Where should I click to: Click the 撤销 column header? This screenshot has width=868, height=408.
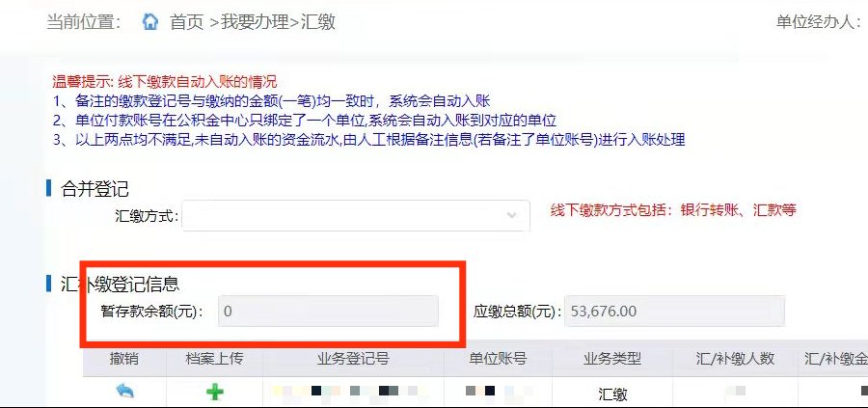pos(124,359)
